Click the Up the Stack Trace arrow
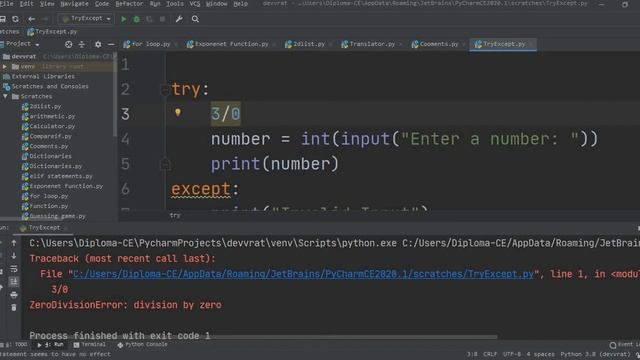Screen dimensions: 640x360 tap(14, 243)
